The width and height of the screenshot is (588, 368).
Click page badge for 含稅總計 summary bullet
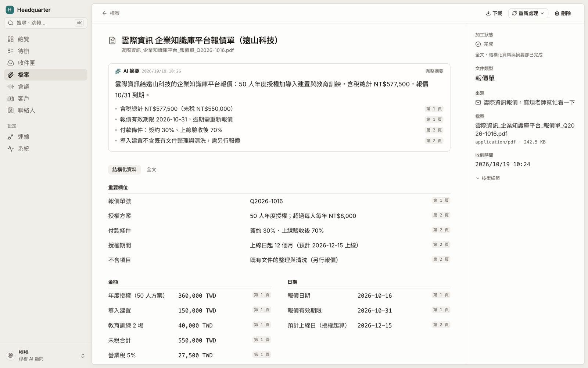(434, 109)
